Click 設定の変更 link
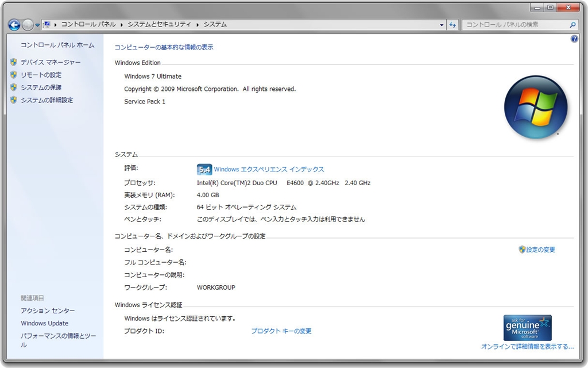588x368 pixels. tap(540, 250)
